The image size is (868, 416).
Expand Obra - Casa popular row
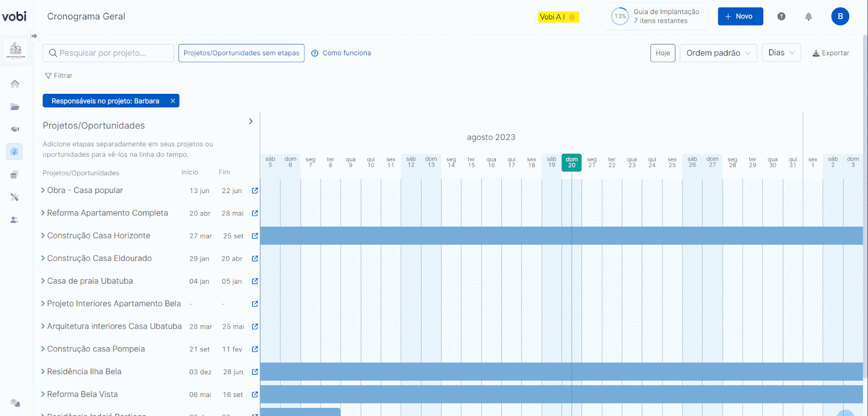pyautogui.click(x=43, y=190)
